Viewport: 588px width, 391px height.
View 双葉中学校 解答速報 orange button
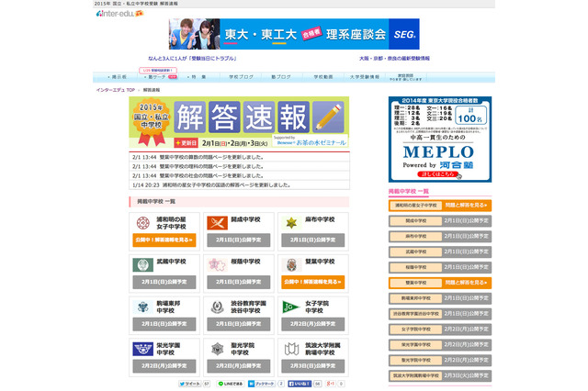(312, 282)
